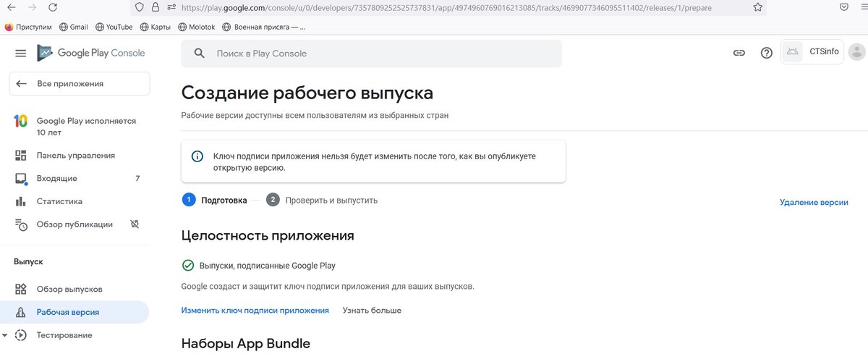The image size is (868, 354).
Task: Click the Обзор публикации clock icon
Action: pos(21,224)
